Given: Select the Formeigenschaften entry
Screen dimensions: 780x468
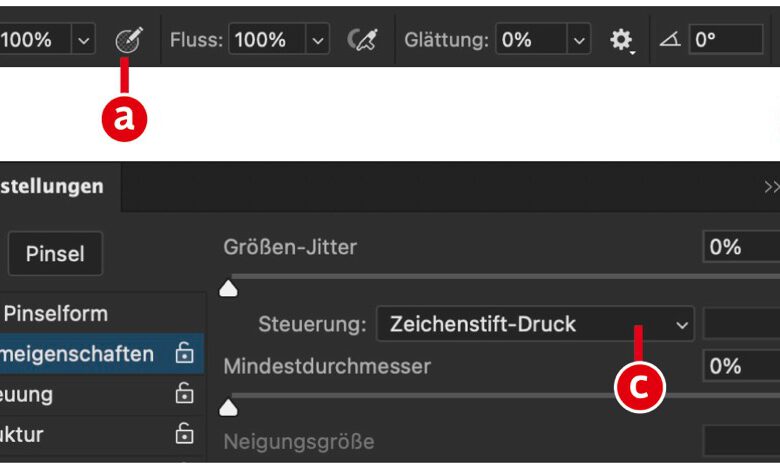Looking at the screenshot, I should pyautogui.click(x=78, y=354).
